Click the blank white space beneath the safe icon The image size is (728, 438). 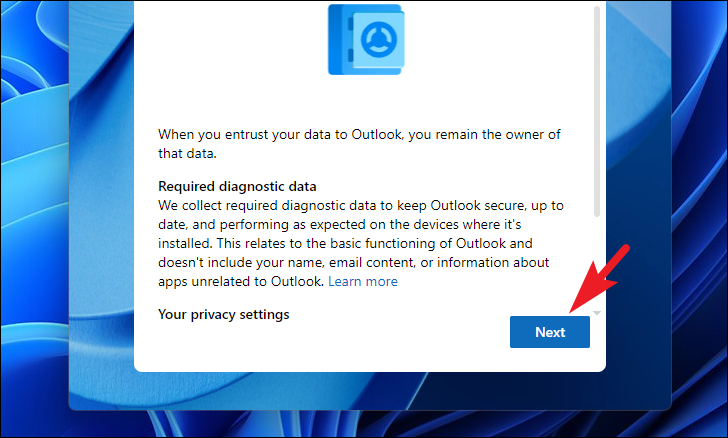(366, 100)
